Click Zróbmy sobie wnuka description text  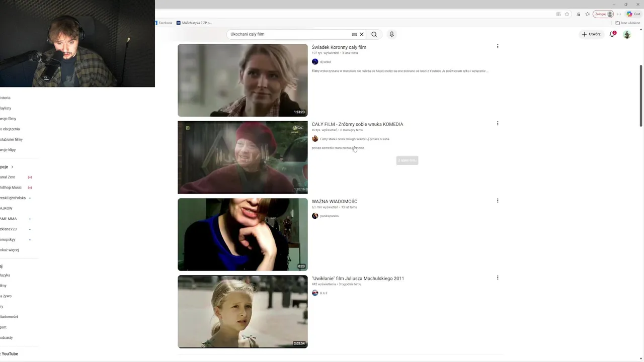(x=338, y=148)
